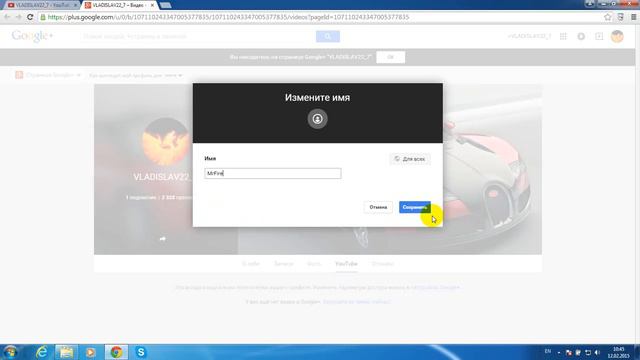Open the notifications icon in header
The width and height of the screenshot is (640, 360).
(581, 36)
